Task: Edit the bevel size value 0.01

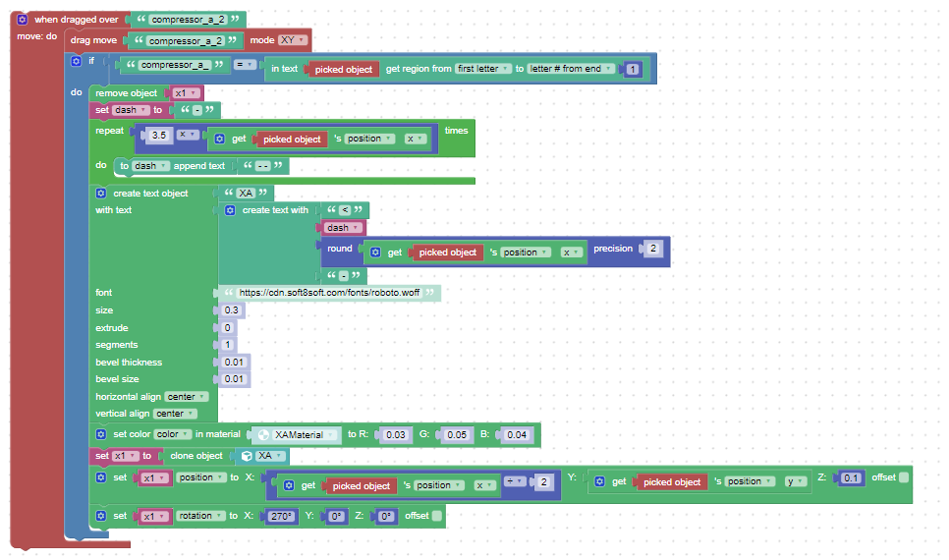Action: click(x=234, y=379)
